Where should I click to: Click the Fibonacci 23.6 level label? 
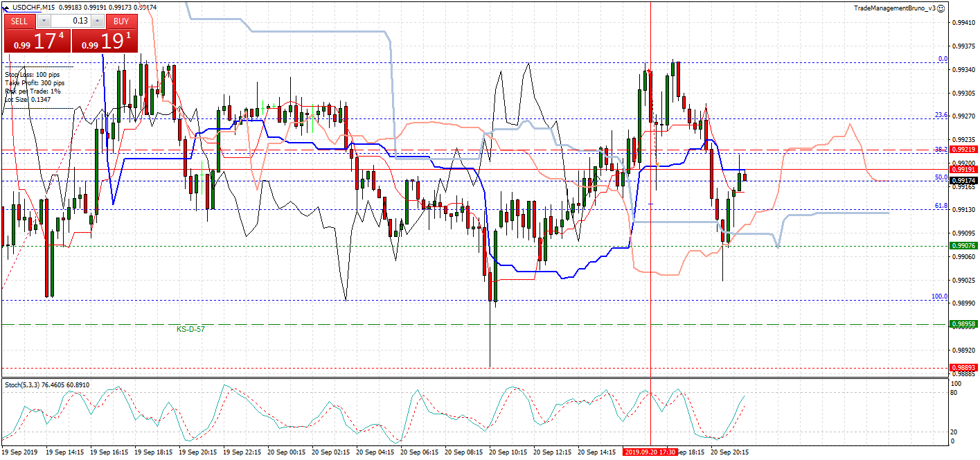coord(941,115)
